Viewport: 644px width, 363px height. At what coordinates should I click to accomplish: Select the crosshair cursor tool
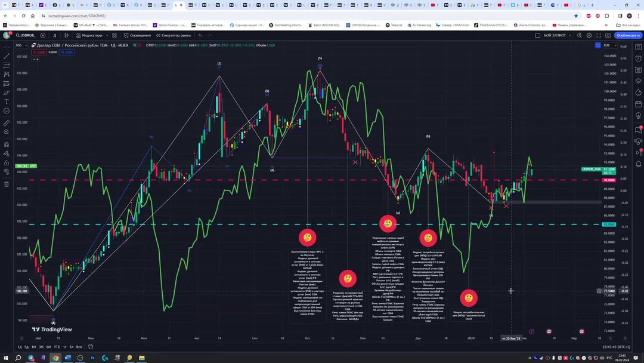click(6, 47)
